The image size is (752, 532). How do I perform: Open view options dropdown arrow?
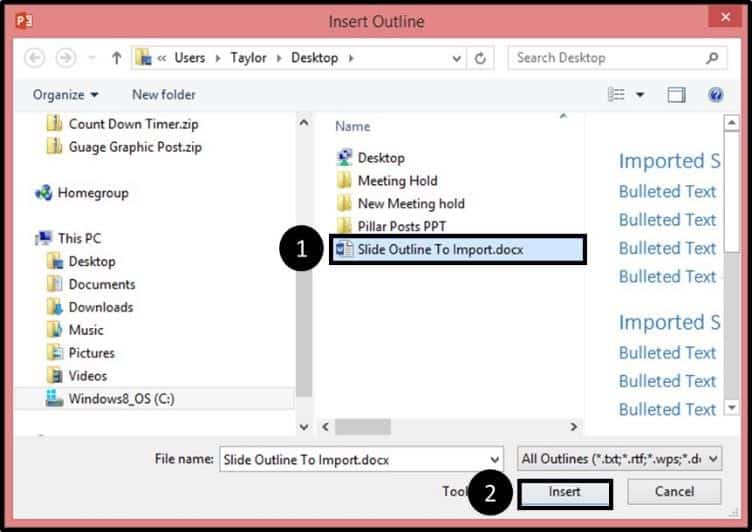640,95
